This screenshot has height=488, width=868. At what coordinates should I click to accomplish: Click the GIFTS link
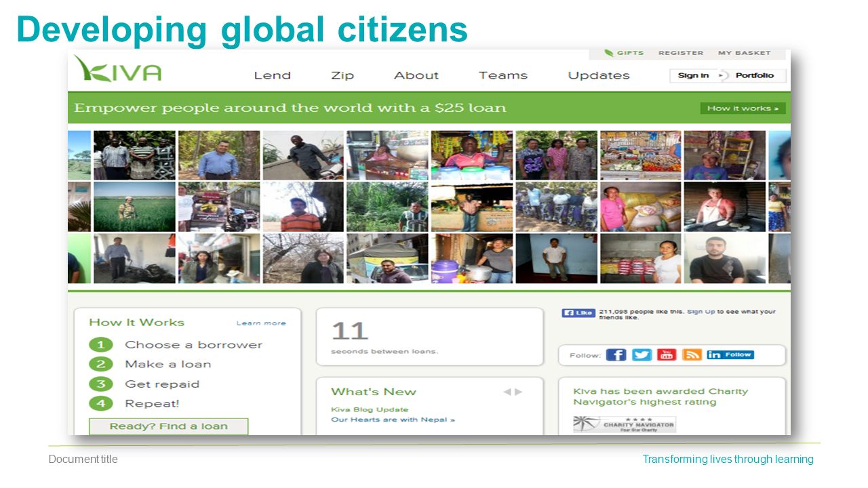631,53
